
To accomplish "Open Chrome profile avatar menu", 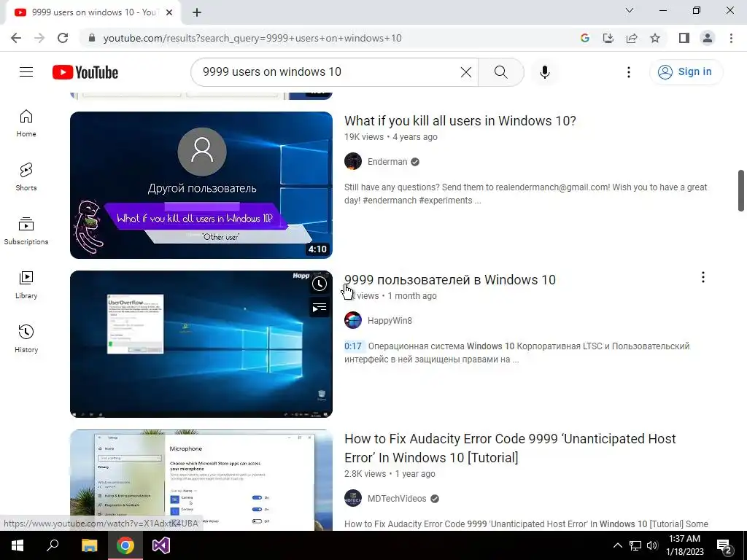I will coord(708,38).
